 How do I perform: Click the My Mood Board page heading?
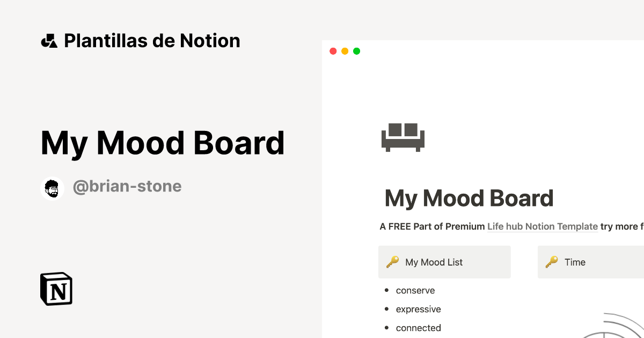pyautogui.click(x=469, y=198)
